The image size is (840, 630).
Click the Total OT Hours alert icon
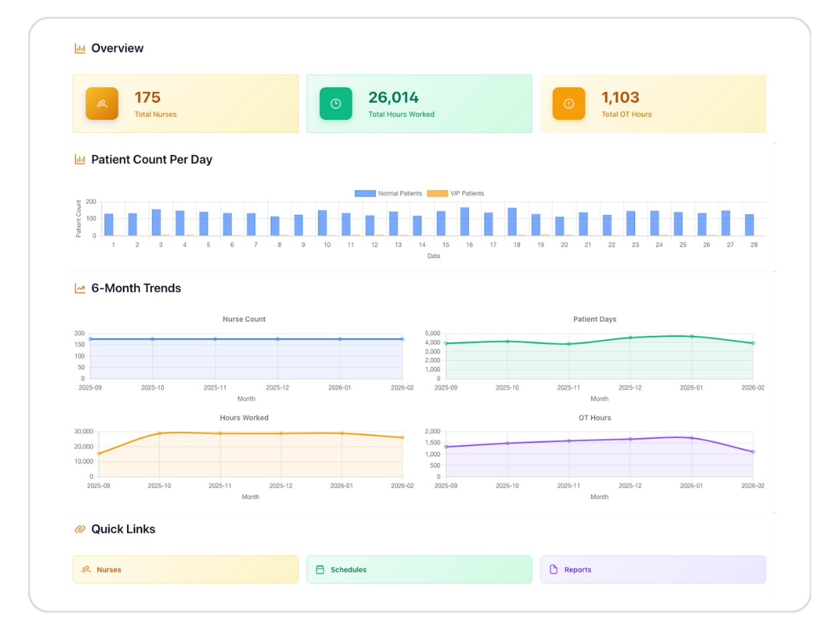pos(569,104)
